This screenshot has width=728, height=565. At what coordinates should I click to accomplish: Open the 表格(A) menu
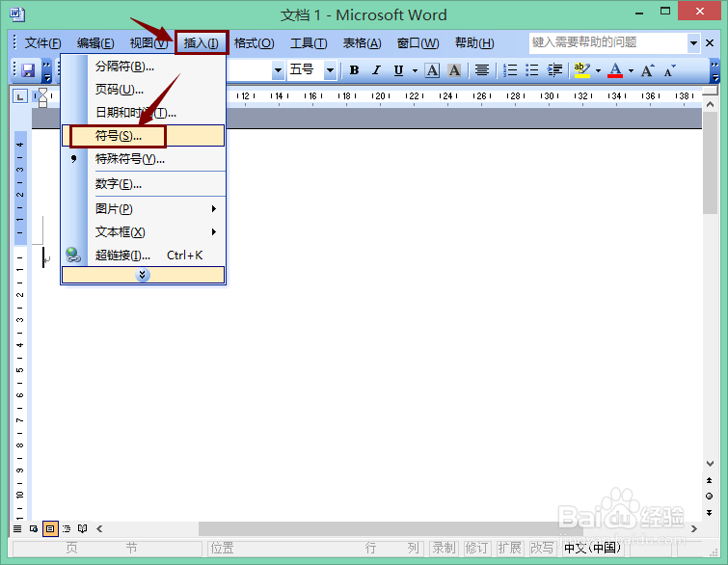tap(363, 43)
